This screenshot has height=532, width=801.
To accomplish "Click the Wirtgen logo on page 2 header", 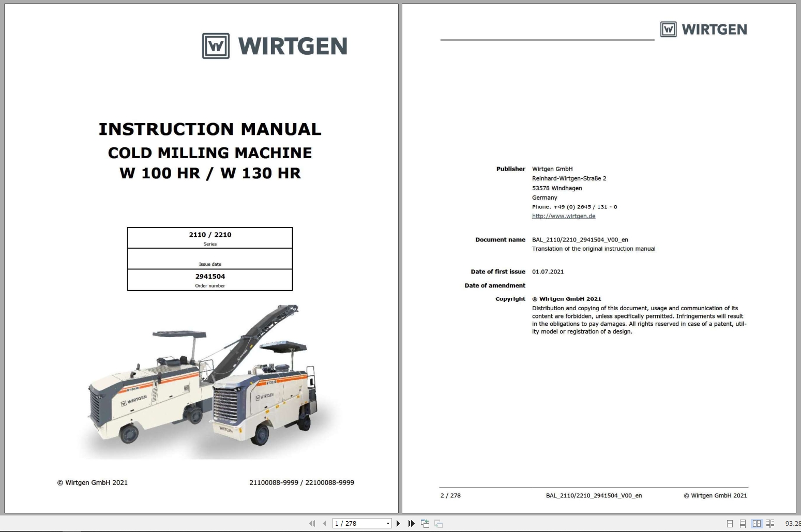I will click(704, 29).
